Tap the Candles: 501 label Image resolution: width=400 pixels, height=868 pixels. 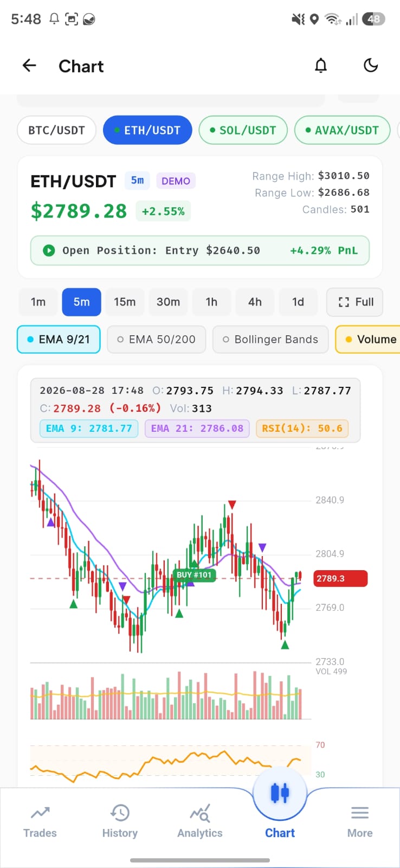click(x=336, y=209)
